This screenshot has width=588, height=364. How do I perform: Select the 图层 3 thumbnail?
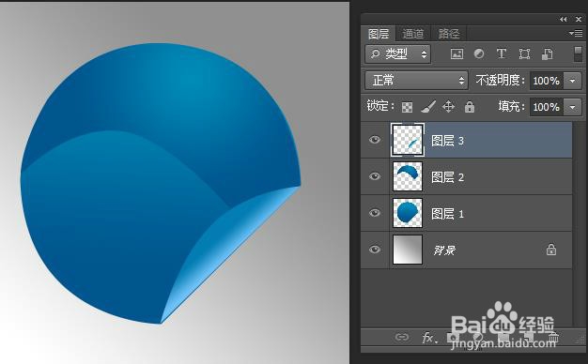[408, 140]
